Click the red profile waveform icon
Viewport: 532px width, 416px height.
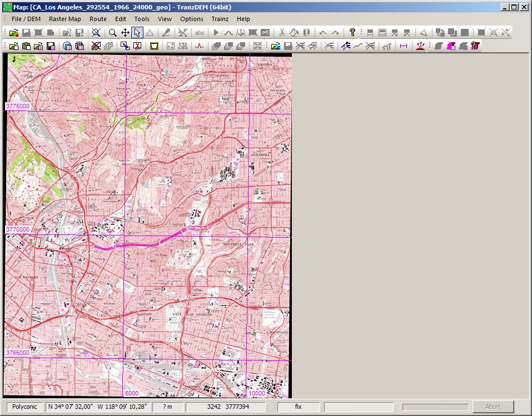(199, 46)
